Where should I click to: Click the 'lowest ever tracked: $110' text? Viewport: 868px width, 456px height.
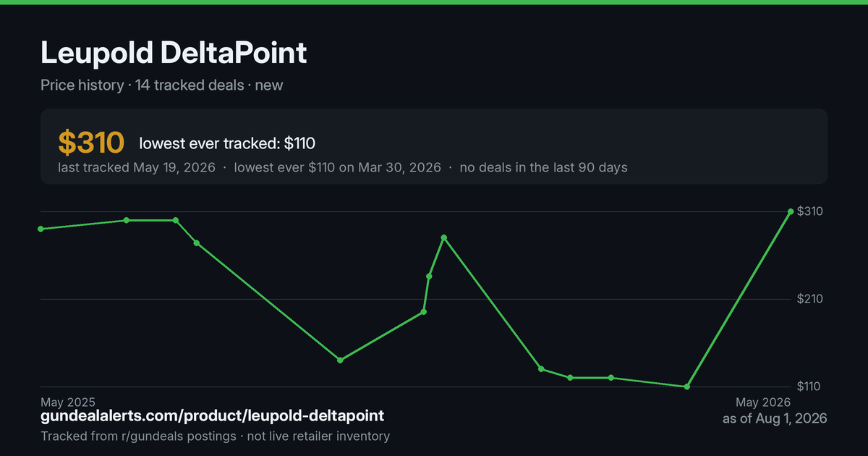pyautogui.click(x=227, y=143)
